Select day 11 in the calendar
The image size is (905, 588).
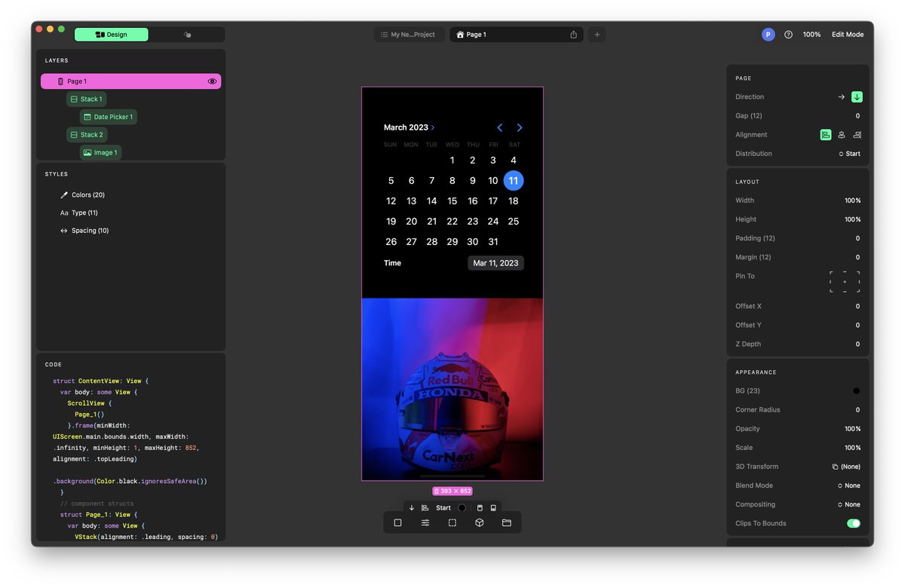514,181
